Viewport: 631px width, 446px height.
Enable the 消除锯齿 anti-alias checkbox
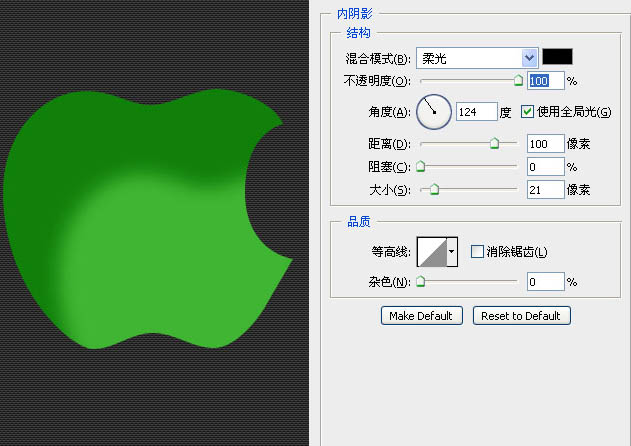click(477, 252)
